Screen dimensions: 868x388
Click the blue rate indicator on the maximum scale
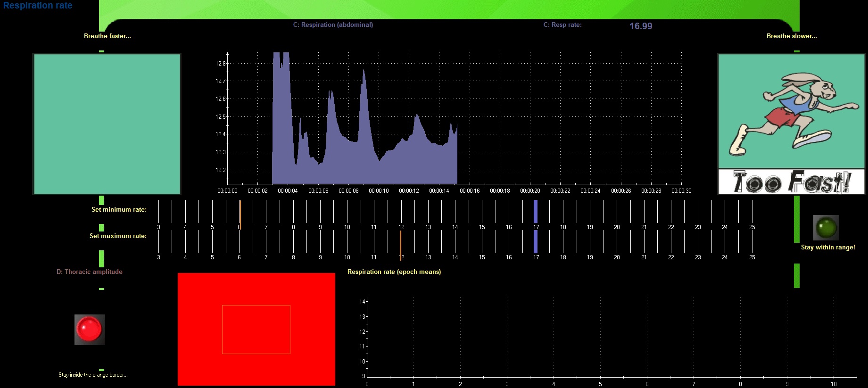[x=536, y=241]
